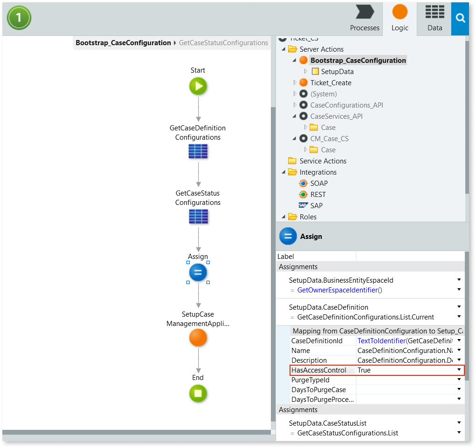Collapse the Integrations folder
The image size is (476, 448).
pos(283,172)
